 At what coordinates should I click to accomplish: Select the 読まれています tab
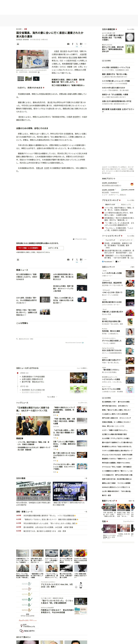click(110, 204)
